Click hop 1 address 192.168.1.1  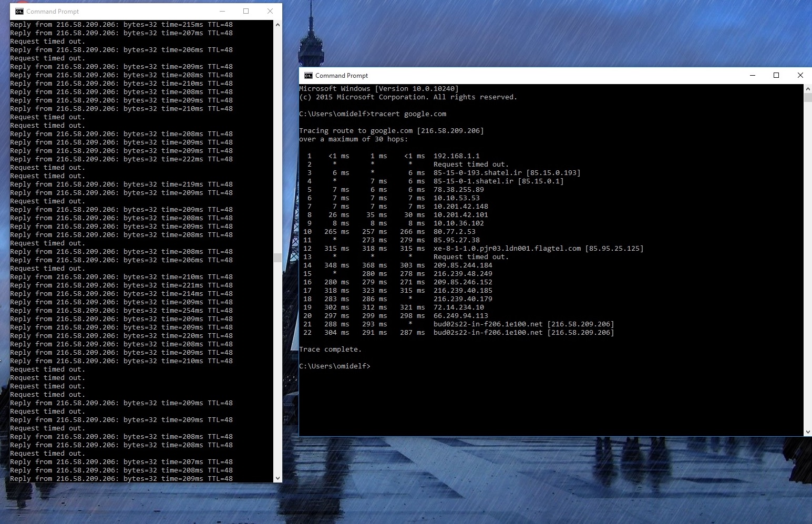point(457,156)
